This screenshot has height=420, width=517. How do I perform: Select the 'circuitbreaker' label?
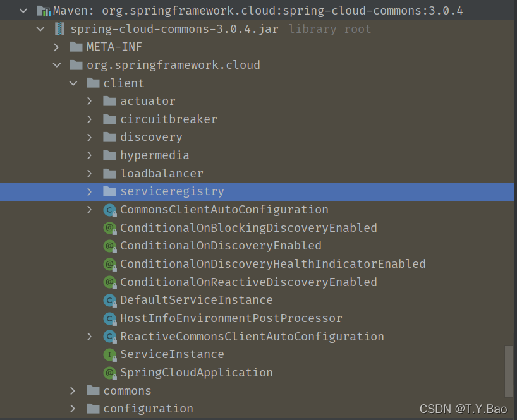[169, 119]
